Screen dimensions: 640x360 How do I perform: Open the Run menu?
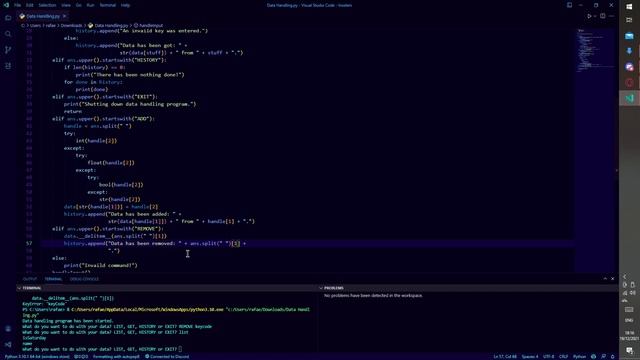91,5
